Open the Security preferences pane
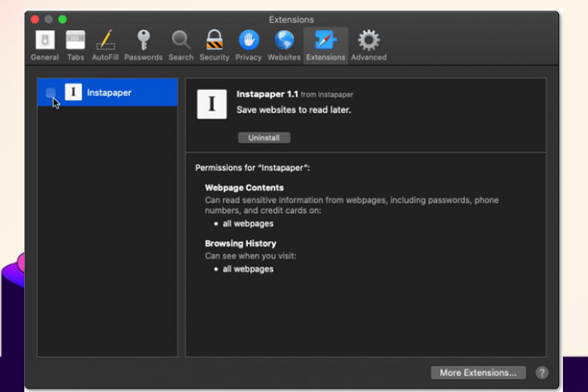Screen dimensions: 588x392 [214, 45]
